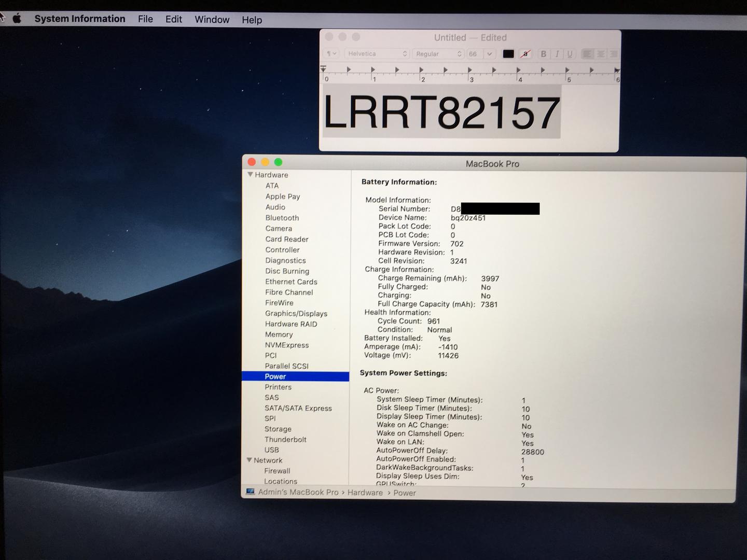Open the Regular typeface dropdown

tap(438, 54)
